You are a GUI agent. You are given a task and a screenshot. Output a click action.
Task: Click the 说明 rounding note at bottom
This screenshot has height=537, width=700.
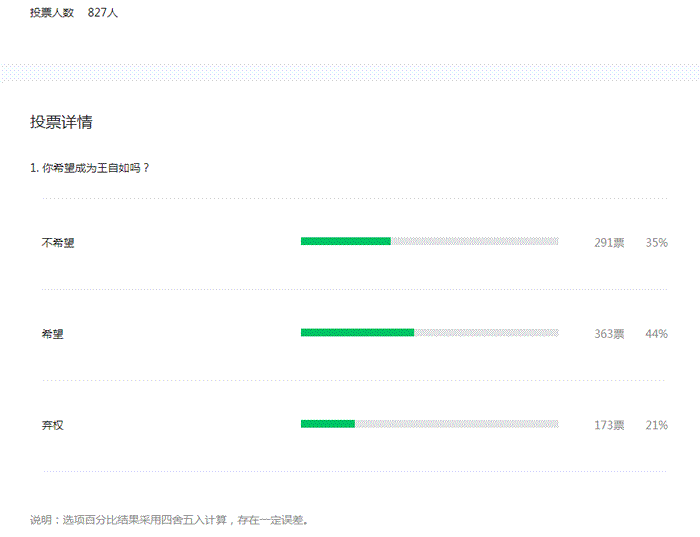pos(169,520)
